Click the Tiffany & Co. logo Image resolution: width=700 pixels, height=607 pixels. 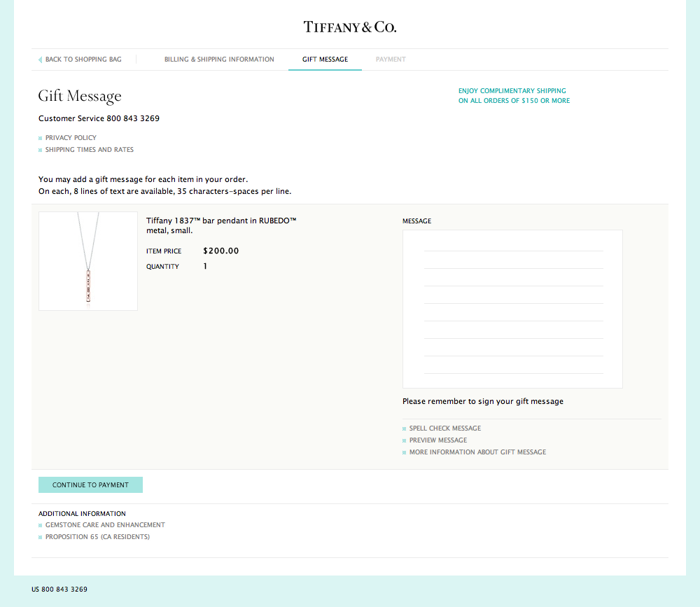(349, 27)
